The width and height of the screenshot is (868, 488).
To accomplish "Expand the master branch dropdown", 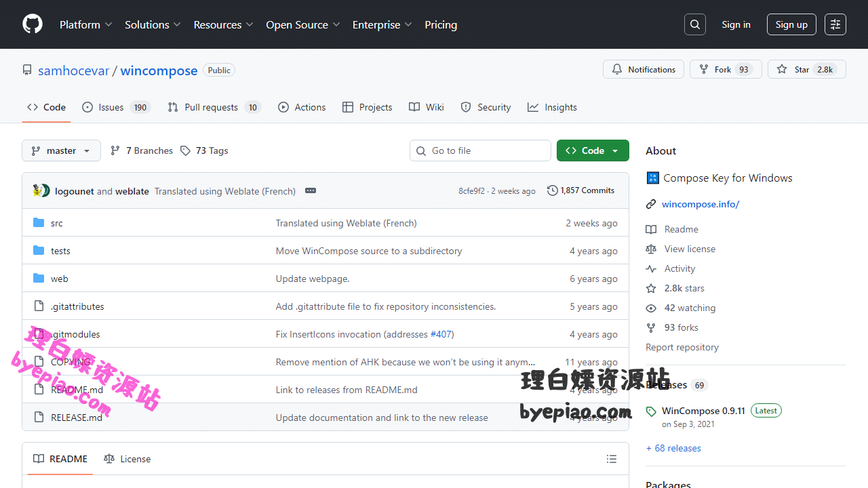I will pos(61,150).
